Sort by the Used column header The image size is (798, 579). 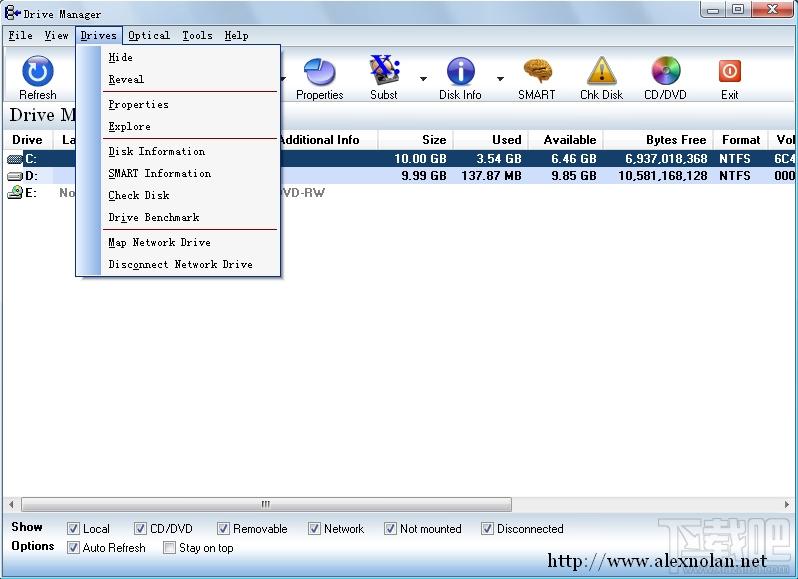pos(491,140)
